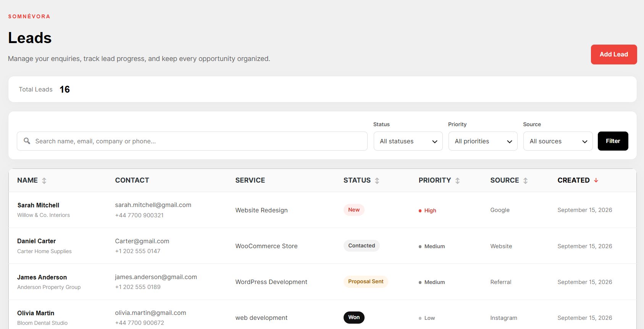
Task: Click email sarah.mitchell@gmail.com
Action: pyautogui.click(x=153, y=205)
